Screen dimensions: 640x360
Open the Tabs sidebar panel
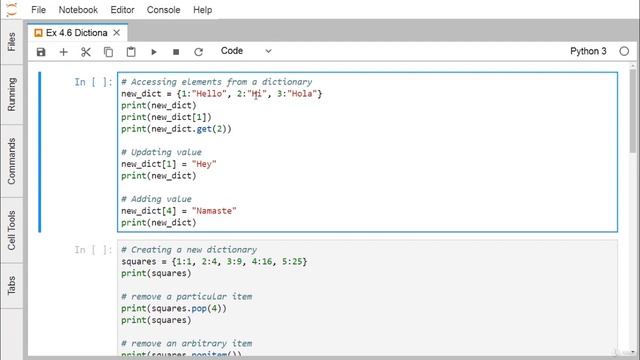pos(11,285)
